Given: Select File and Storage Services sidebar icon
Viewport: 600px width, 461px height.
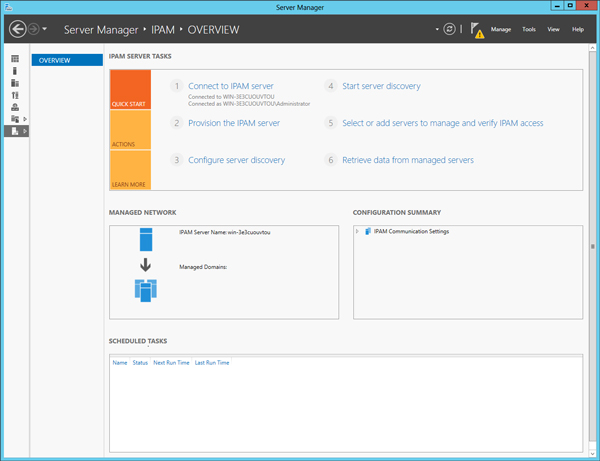Looking at the screenshot, I should tap(15, 119).
